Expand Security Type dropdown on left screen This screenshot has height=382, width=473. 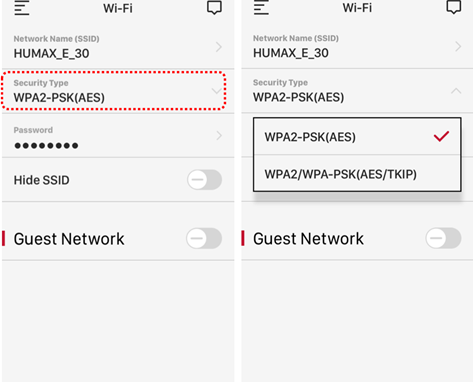pyautogui.click(x=114, y=91)
